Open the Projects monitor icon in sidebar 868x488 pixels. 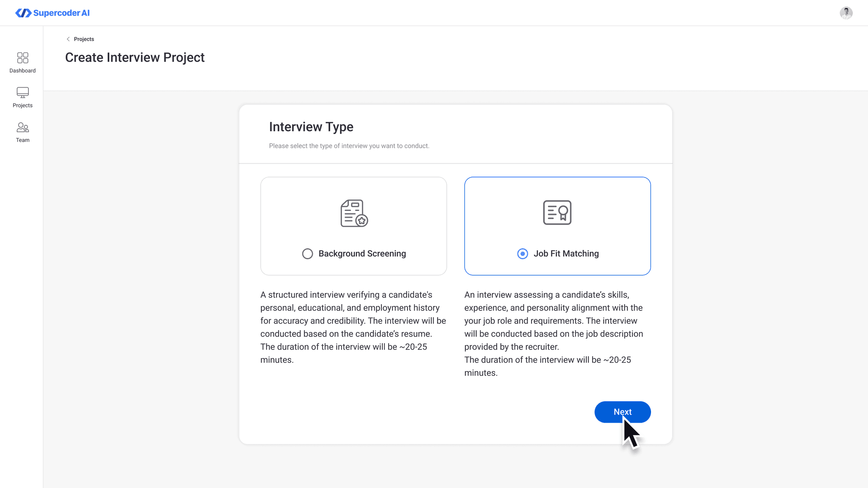[22, 92]
